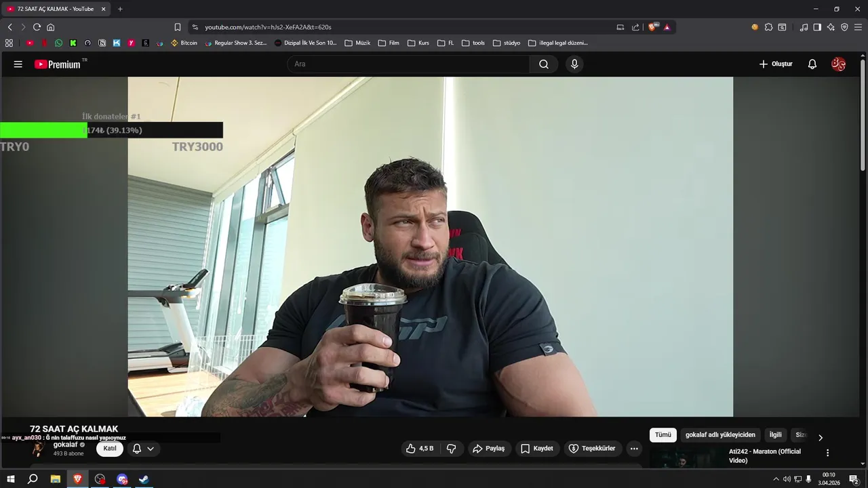Open Brave Shields lion icon

(x=653, y=27)
